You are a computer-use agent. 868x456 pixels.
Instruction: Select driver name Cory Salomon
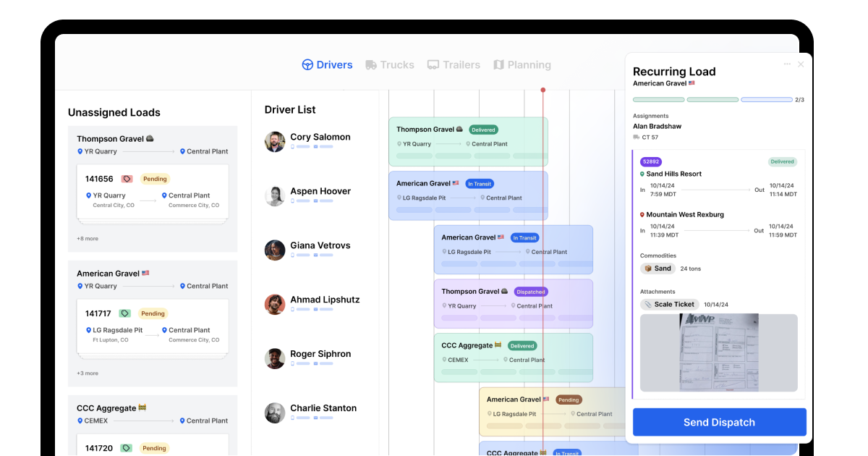click(x=320, y=137)
